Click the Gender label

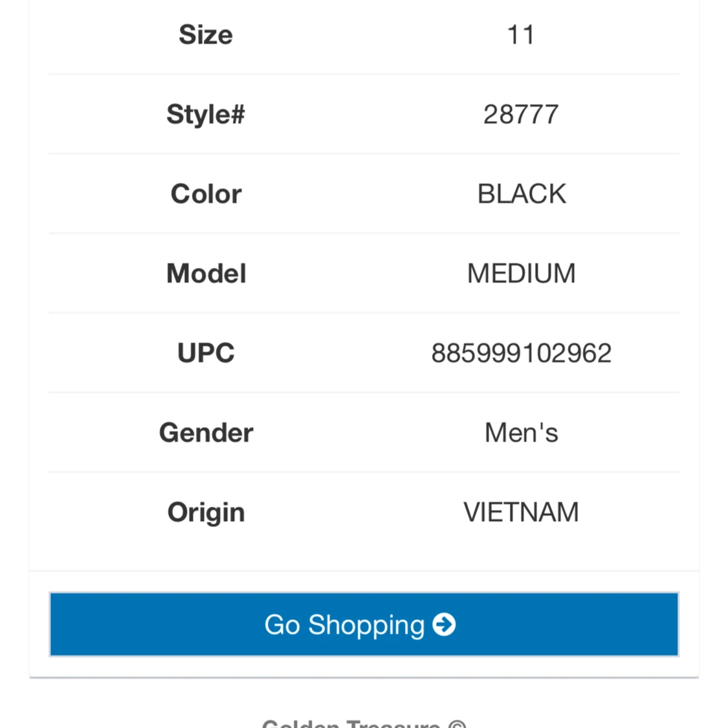206,433
